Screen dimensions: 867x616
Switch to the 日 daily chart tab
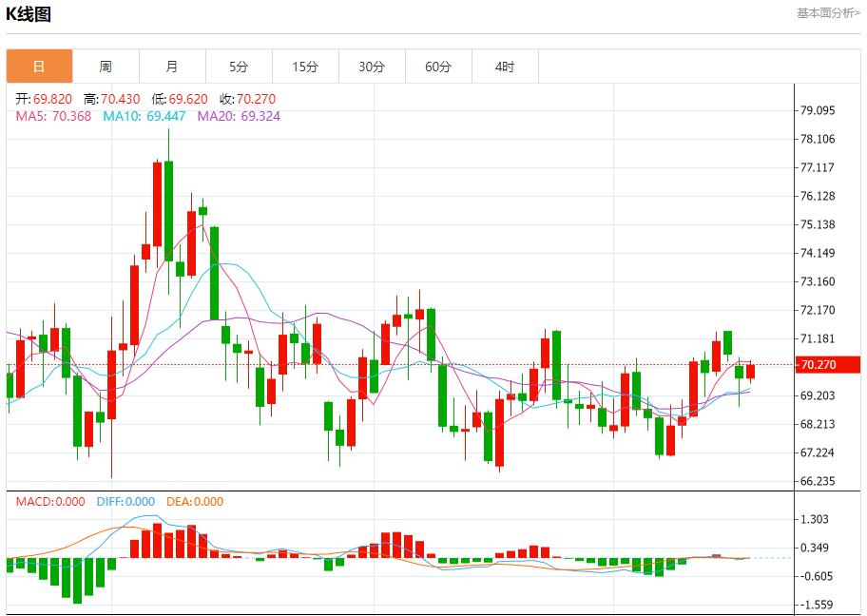[39, 67]
